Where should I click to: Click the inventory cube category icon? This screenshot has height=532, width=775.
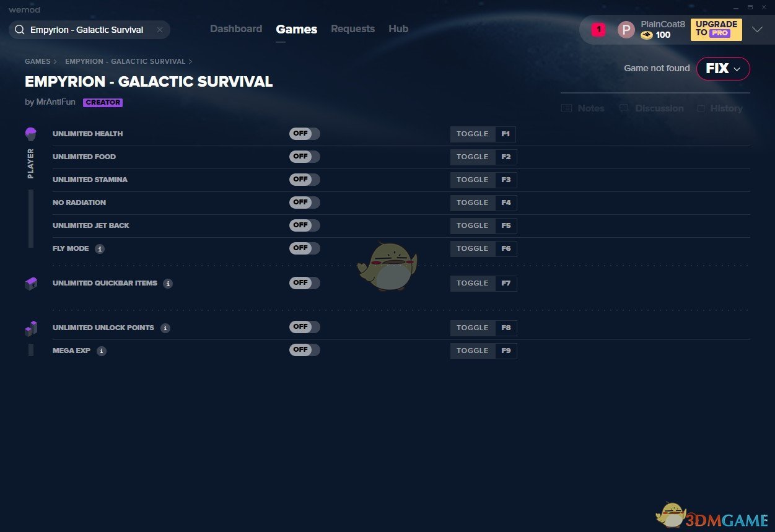31,283
